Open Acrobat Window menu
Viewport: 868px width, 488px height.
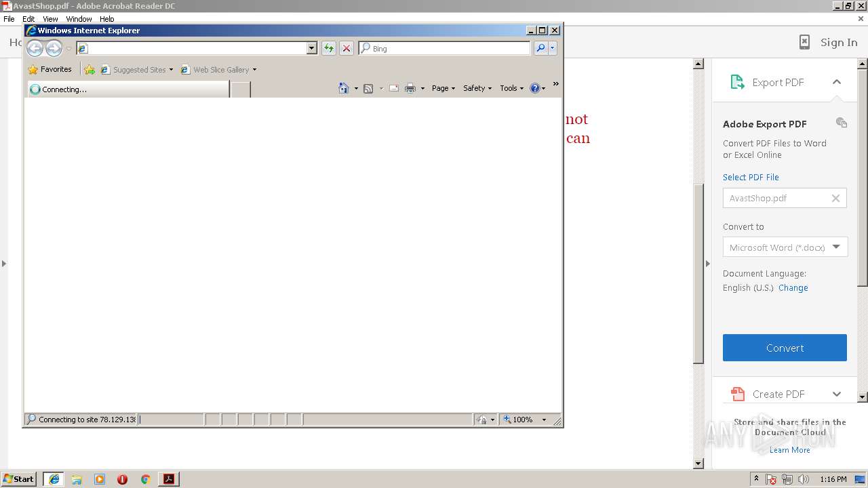click(x=79, y=19)
